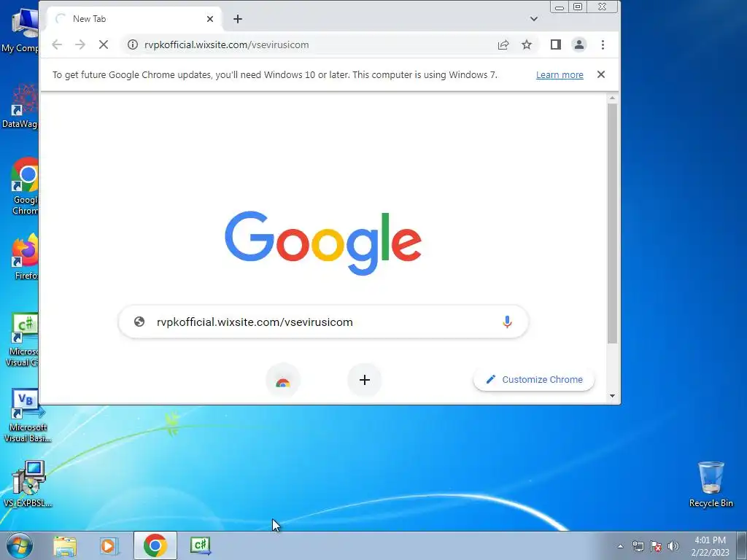Open Chrome three-dot menu
The height and width of the screenshot is (560, 747).
(x=603, y=44)
